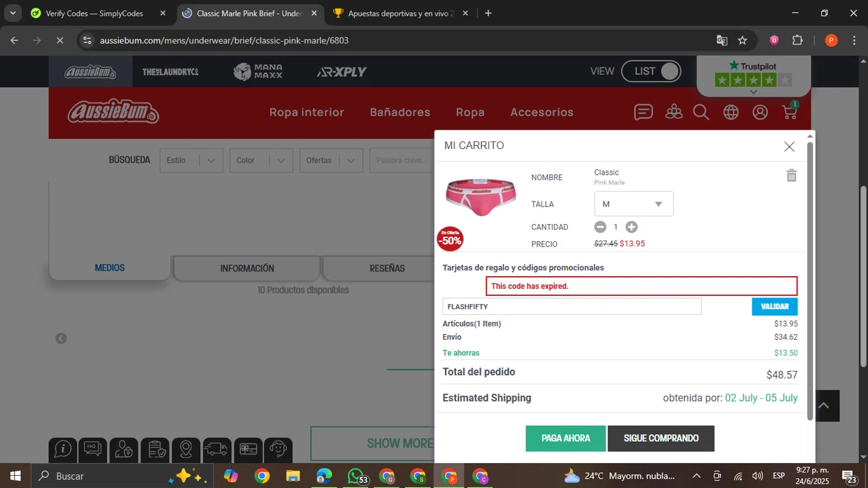Open the community people icon
Screen dimensions: 868x488
click(x=674, y=112)
